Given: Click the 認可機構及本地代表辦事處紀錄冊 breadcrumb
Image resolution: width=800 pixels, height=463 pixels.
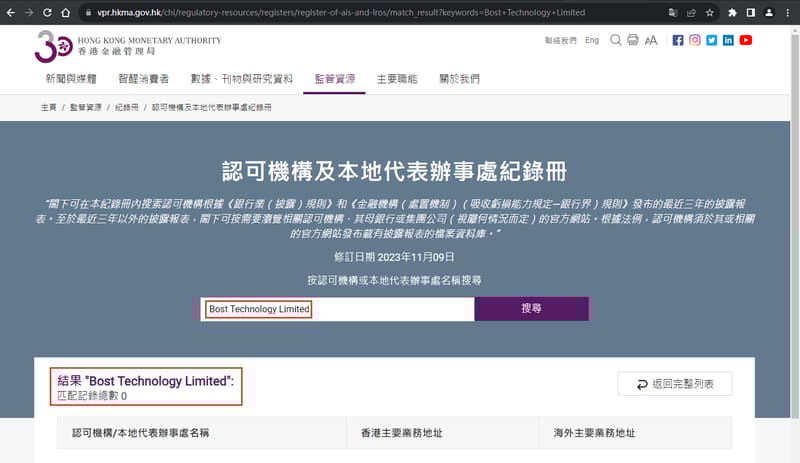Looking at the screenshot, I should click(x=212, y=107).
